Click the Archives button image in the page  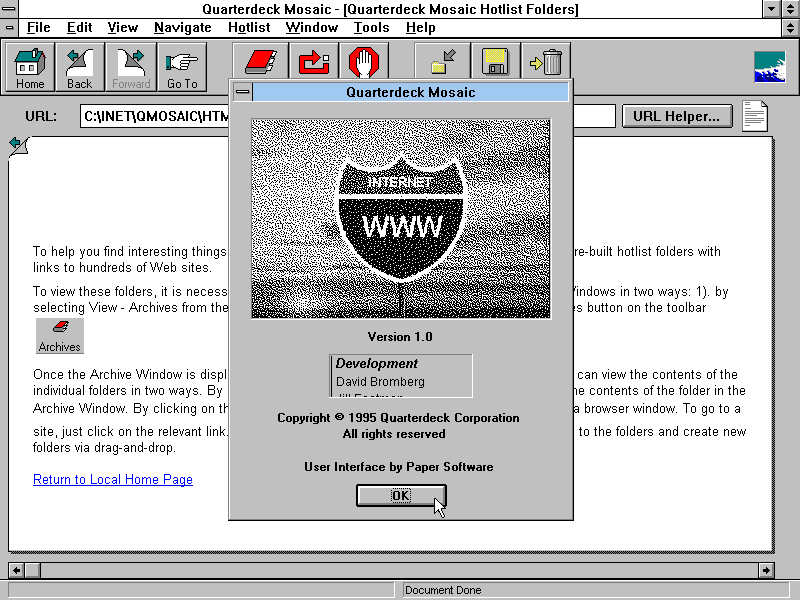click(60, 336)
